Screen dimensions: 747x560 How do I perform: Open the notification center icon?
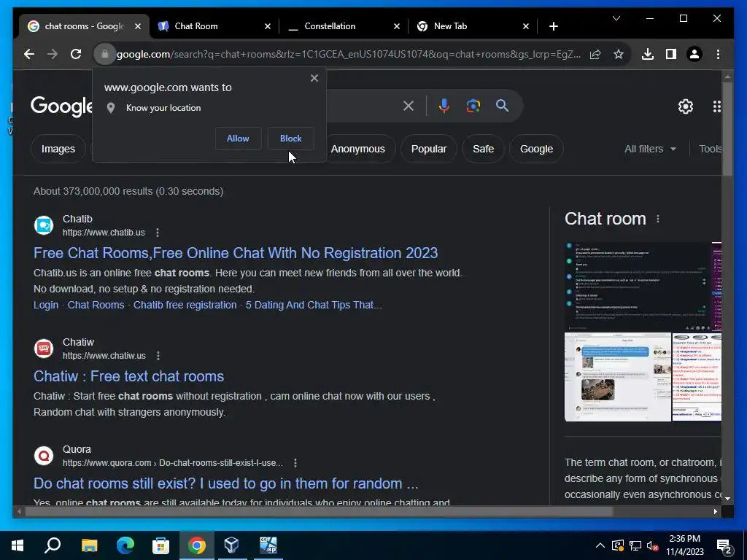(724, 546)
